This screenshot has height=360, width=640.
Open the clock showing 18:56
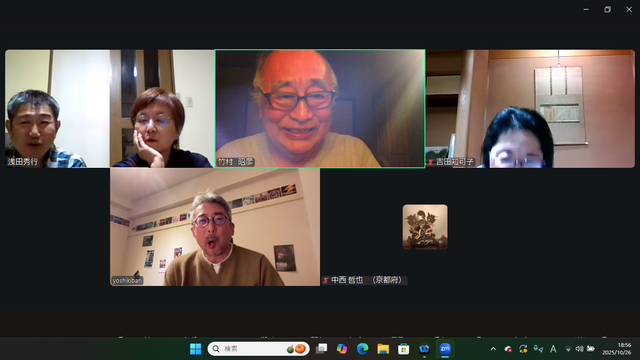pyautogui.click(x=617, y=349)
